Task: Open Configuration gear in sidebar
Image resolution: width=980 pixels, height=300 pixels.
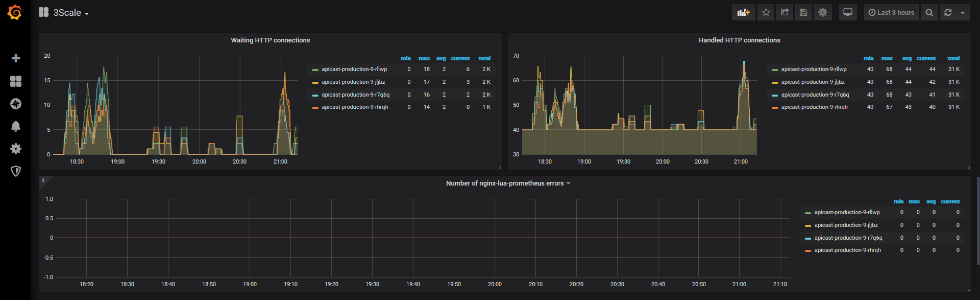Action: pos(16,149)
